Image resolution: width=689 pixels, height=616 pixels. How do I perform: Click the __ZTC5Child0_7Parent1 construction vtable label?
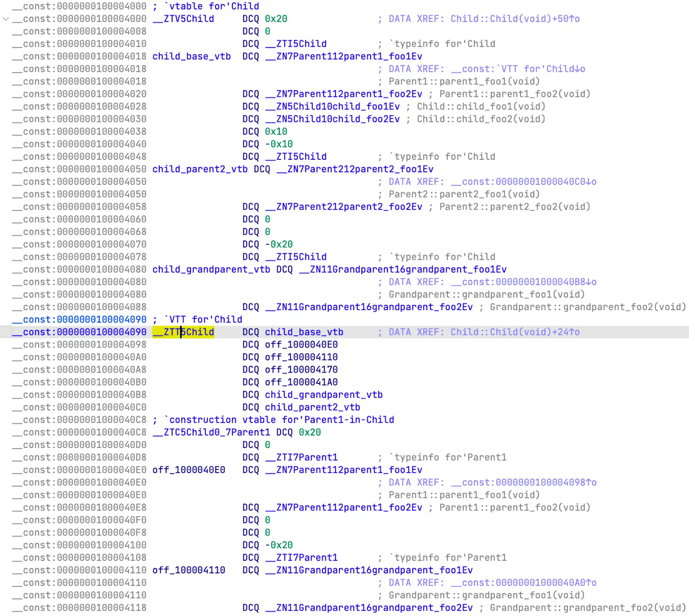[211, 432]
